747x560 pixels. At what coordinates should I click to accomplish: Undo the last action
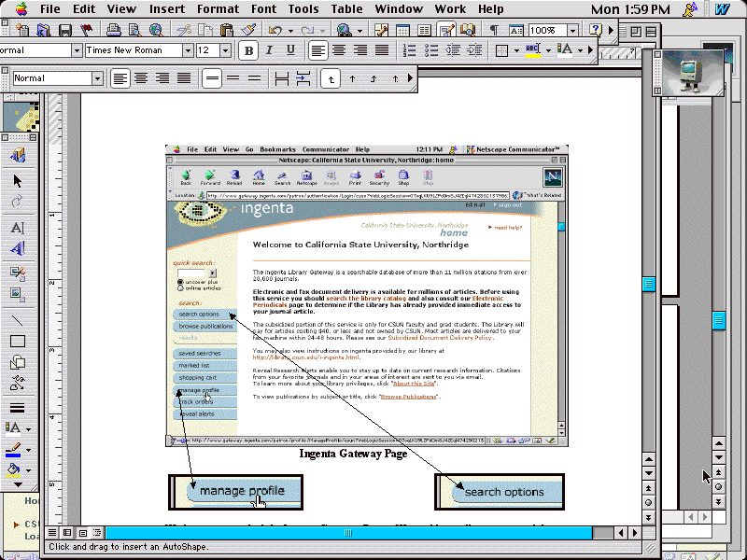tap(275, 31)
